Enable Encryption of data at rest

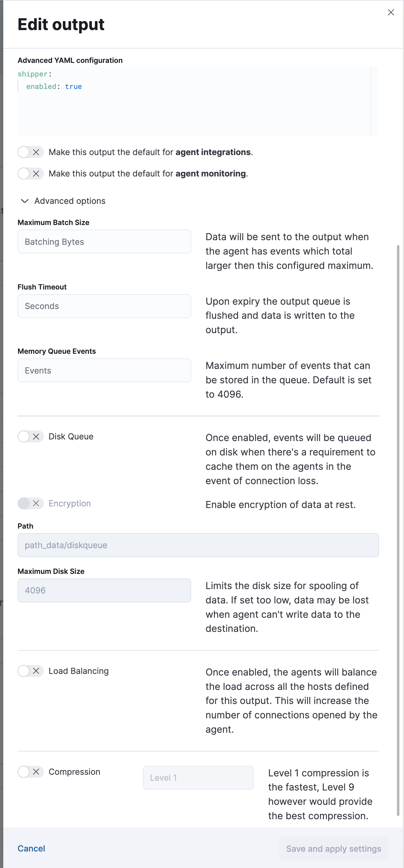(x=30, y=503)
